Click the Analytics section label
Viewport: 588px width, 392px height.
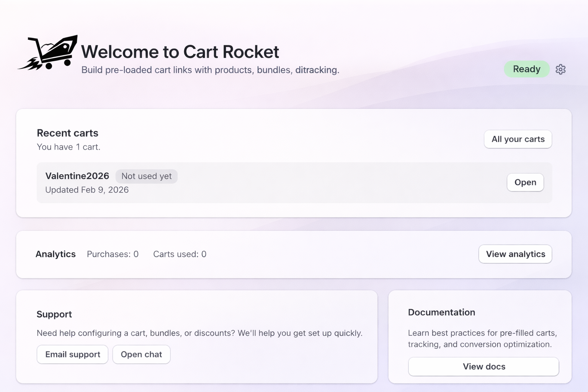(56, 254)
